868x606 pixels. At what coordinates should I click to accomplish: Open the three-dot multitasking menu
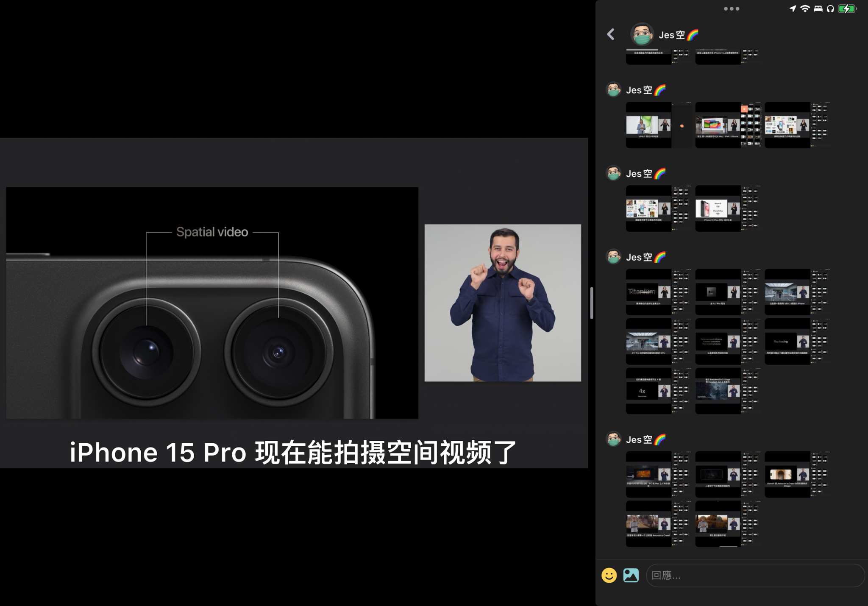[x=732, y=8]
